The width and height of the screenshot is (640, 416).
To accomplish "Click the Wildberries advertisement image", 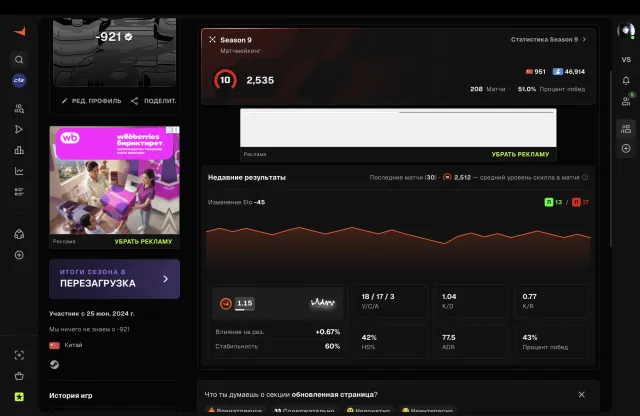I will pyautogui.click(x=114, y=180).
